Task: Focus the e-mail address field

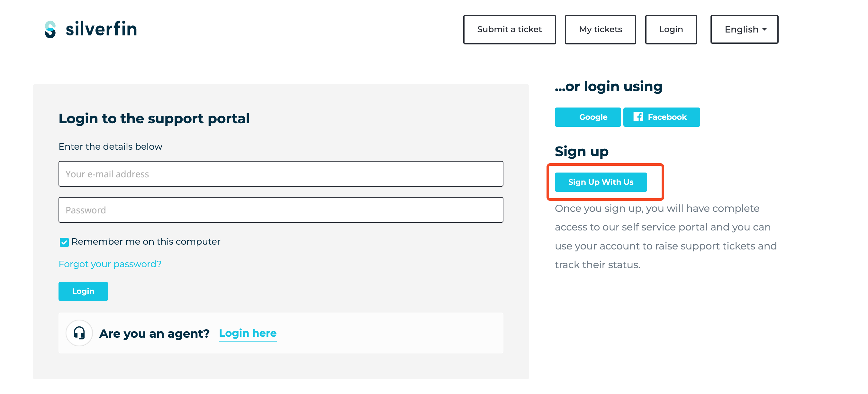Action: click(x=281, y=174)
